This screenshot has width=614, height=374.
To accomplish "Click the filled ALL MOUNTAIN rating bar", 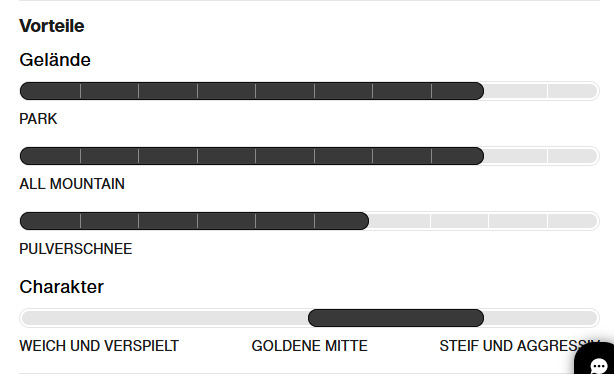I will tap(252, 156).
